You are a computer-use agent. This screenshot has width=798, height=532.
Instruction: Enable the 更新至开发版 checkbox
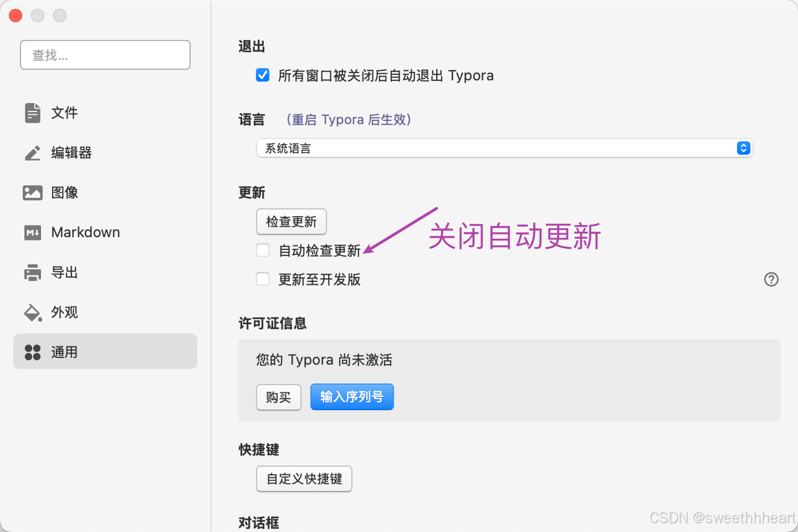(263, 279)
